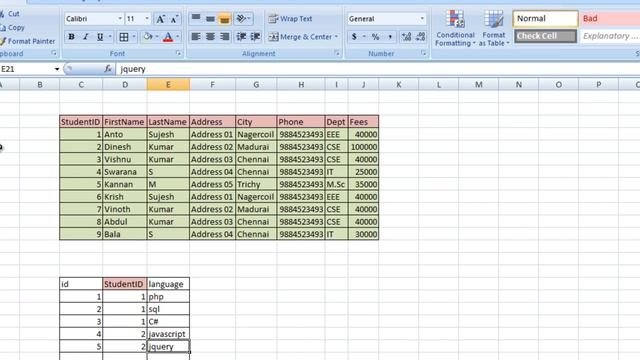Select column K header

pos(399,84)
